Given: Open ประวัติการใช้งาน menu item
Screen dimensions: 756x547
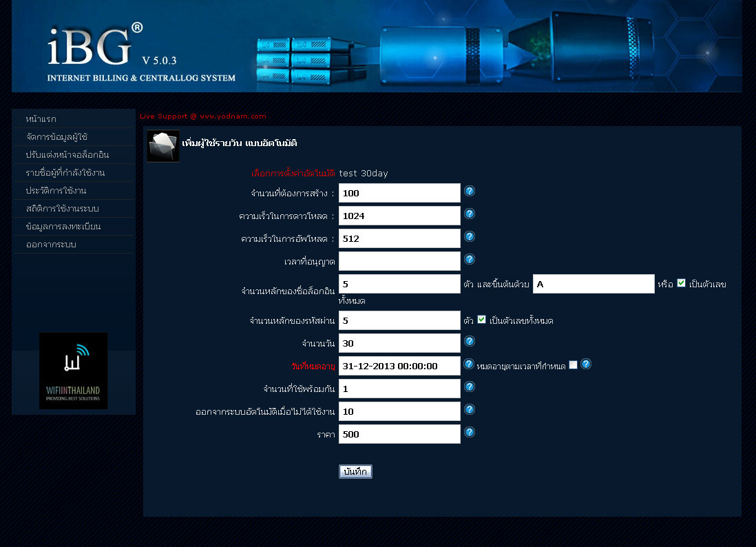Looking at the screenshot, I should point(73,191).
